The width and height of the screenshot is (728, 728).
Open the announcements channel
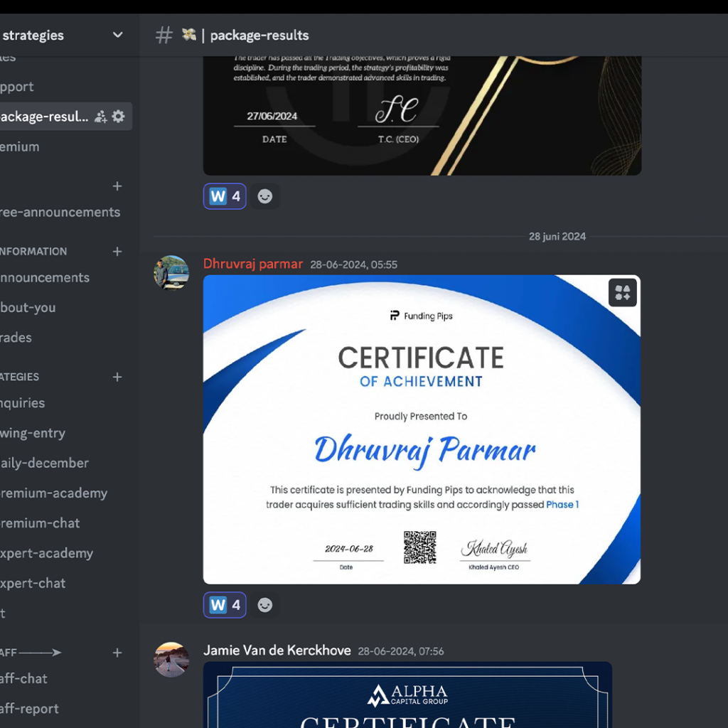click(45, 278)
